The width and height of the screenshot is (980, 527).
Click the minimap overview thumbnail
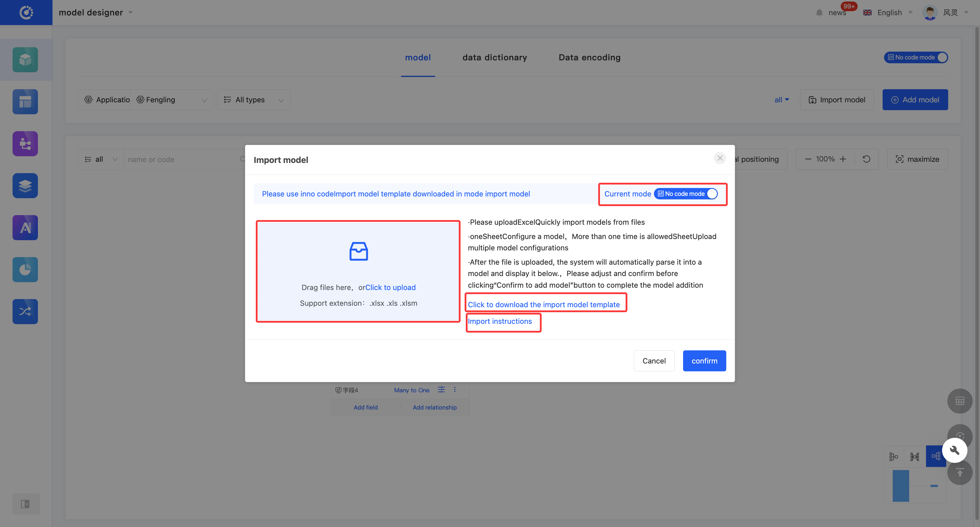tap(915, 486)
